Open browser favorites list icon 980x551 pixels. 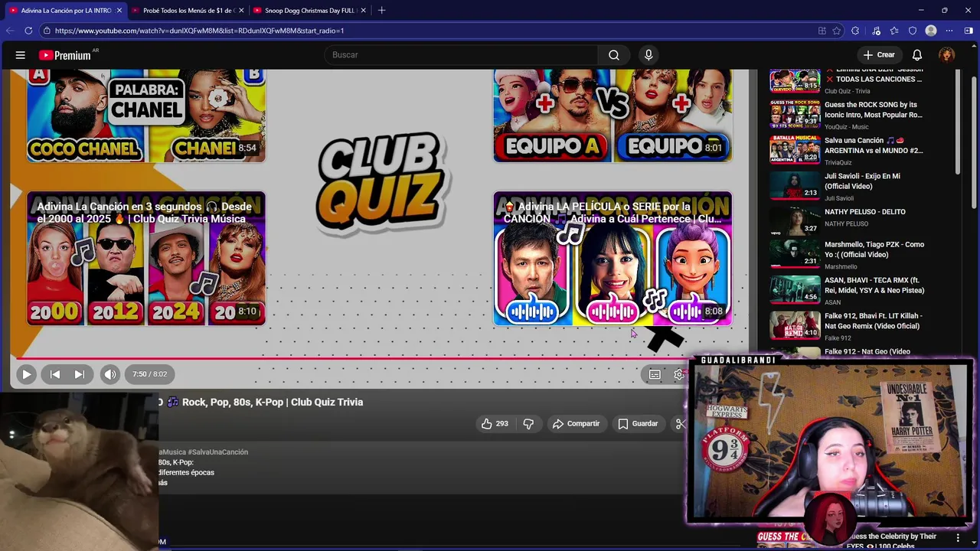(894, 31)
